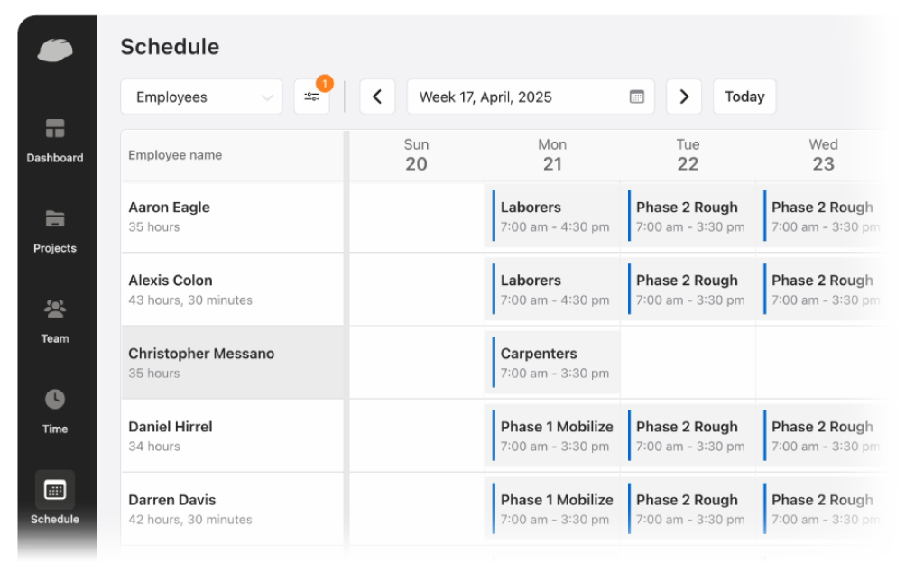
Task: Open the schedule filters icon
Action: click(312, 97)
